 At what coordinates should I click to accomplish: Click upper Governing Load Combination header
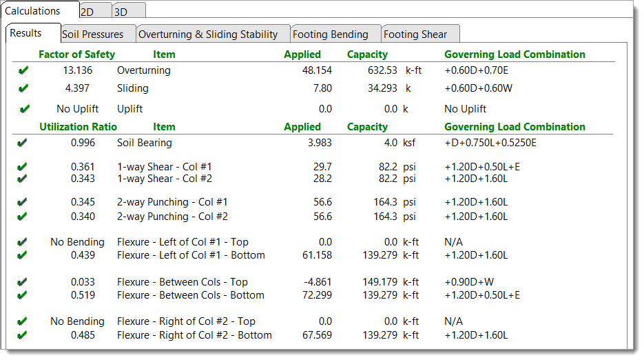tap(515, 54)
